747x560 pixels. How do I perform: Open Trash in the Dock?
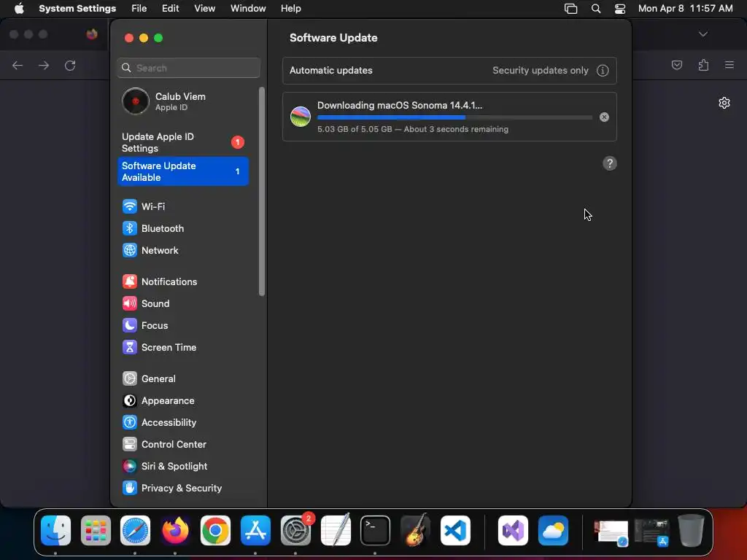pos(692,531)
